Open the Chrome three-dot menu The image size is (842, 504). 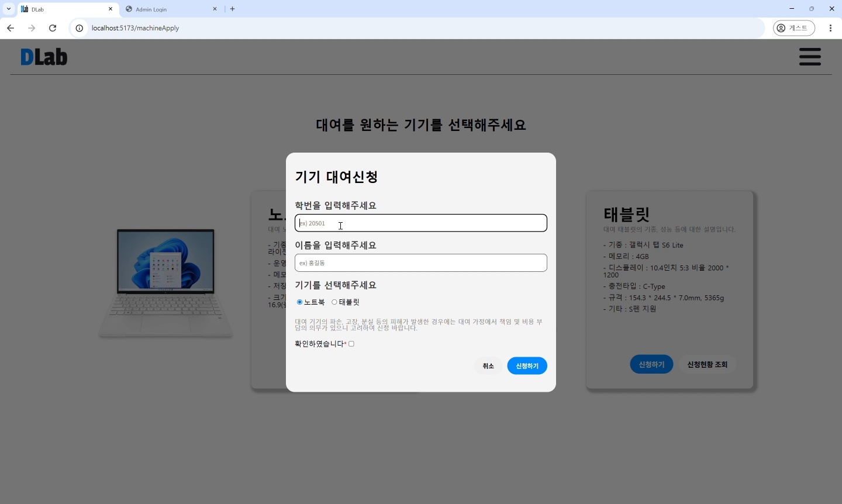pos(830,28)
